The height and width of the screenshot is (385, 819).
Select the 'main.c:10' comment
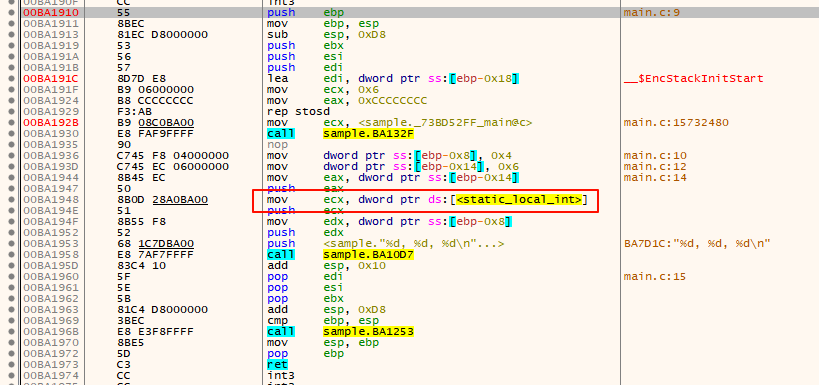(x=655, y=156)
